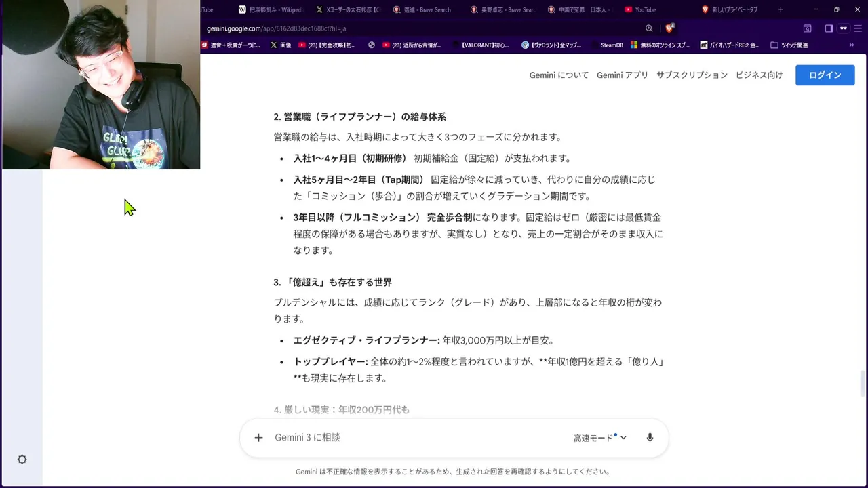Click the page vertical scrollbar thumb

click(x=863, y=383)
